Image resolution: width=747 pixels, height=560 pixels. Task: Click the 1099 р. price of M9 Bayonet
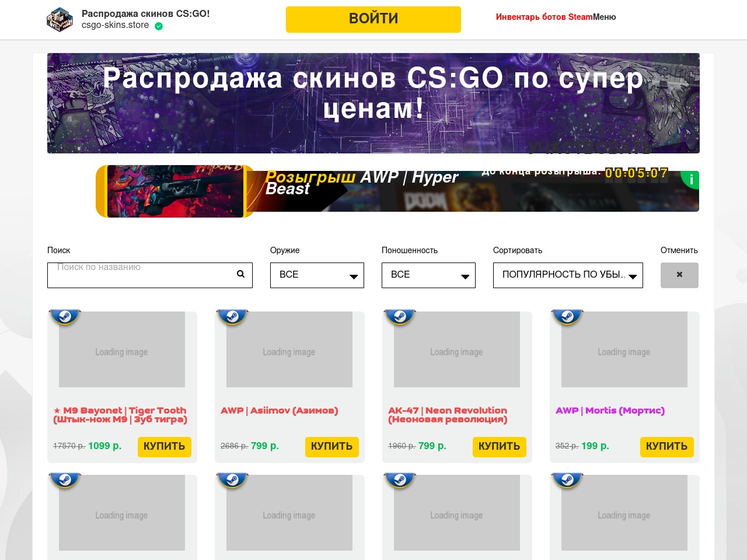(x=105, y=446)
